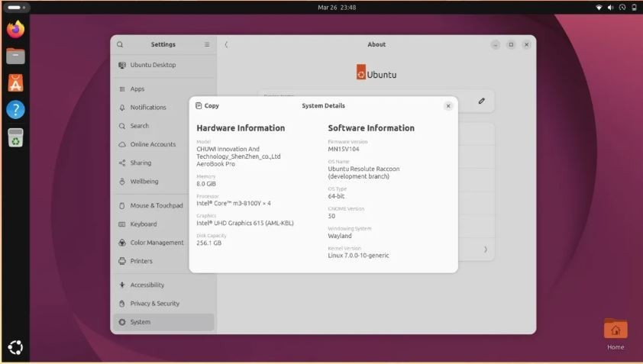
Task: Click firmware version MN15V104
Action: pos(343,150)
